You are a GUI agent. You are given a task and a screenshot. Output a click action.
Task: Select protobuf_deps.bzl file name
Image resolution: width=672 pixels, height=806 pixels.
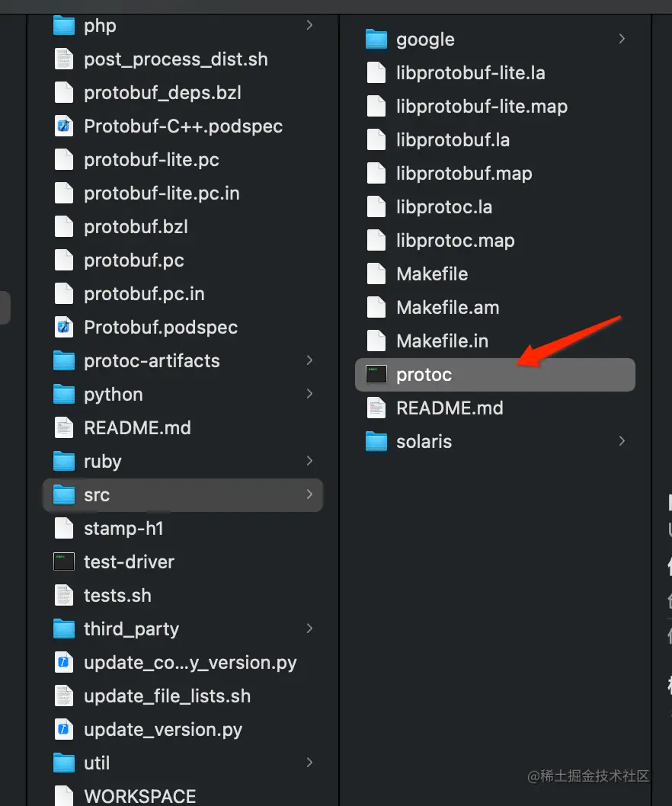click(x=162, y=93)
